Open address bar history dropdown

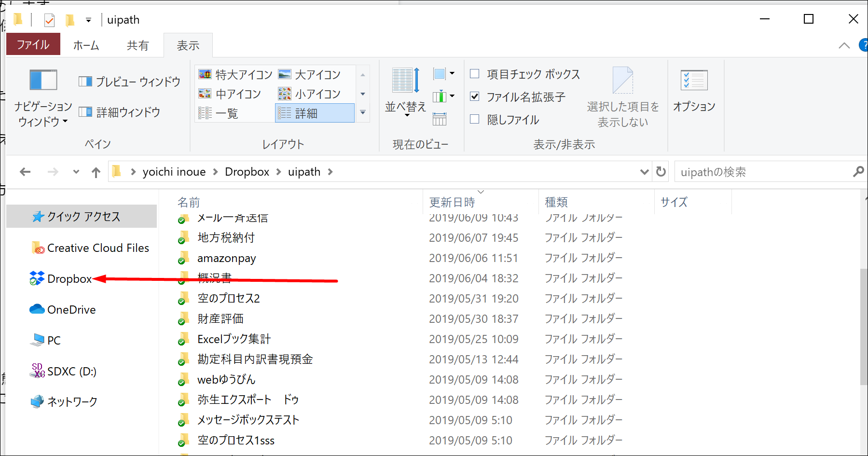[x=644, y=172]
